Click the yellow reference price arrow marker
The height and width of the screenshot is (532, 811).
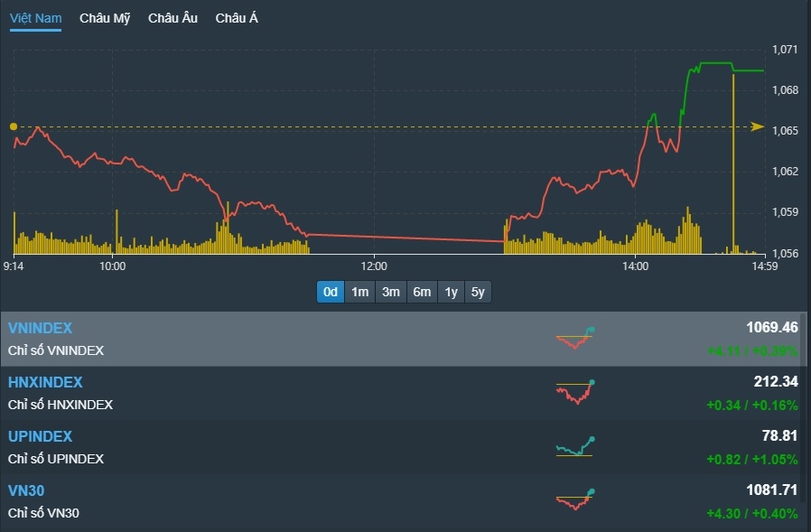point(757,126)
